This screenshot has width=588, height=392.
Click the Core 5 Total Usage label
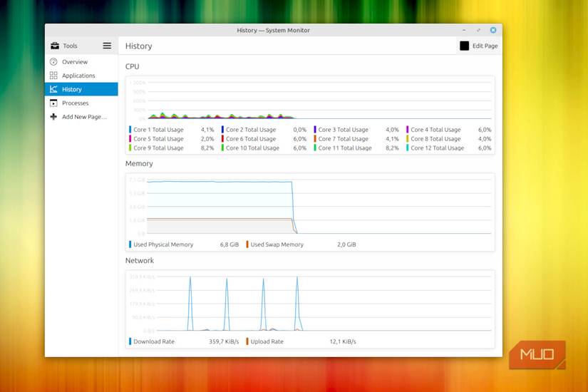(x=158, y=139)
